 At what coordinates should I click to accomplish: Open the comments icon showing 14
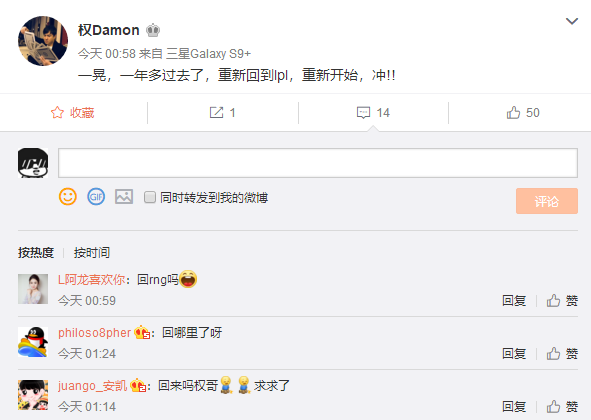tap(363, 112)
